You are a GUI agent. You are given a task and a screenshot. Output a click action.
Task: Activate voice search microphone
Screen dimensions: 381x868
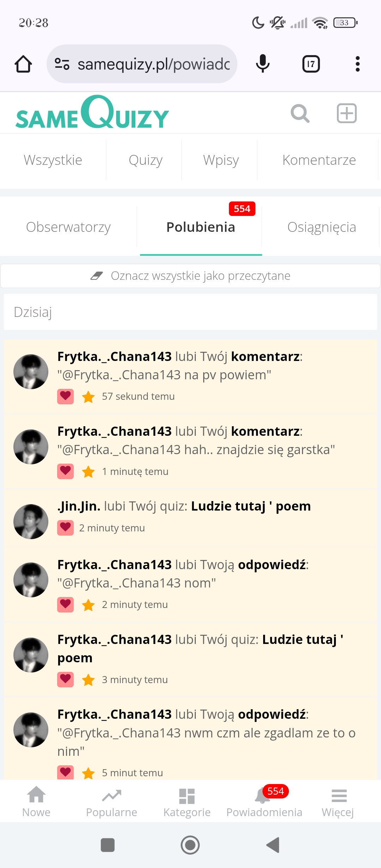pyautogui.click(x=262, y=64)
